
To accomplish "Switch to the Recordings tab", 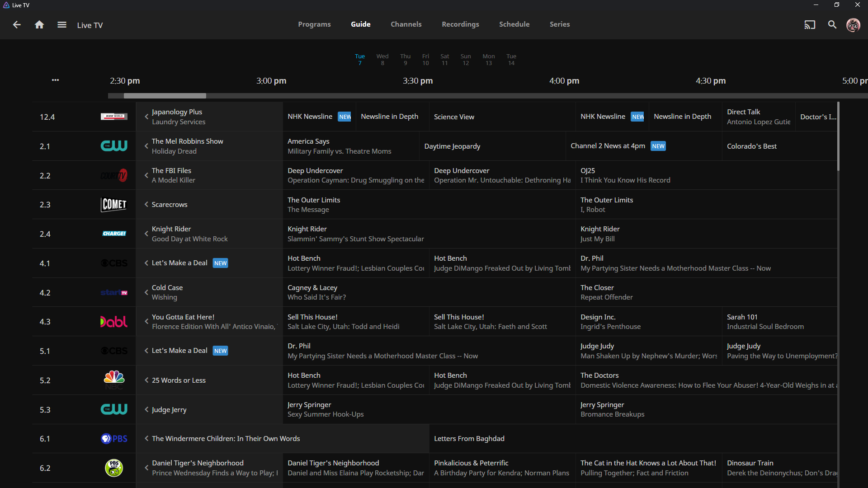I will point(460,24).
